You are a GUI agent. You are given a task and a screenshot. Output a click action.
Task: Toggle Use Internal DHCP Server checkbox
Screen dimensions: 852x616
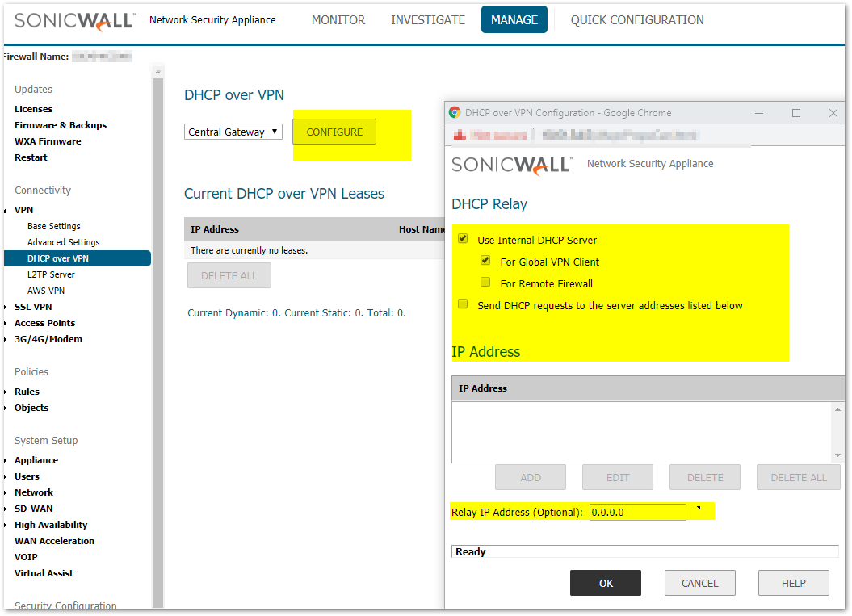pyautogui.click(x=463, y=239)
